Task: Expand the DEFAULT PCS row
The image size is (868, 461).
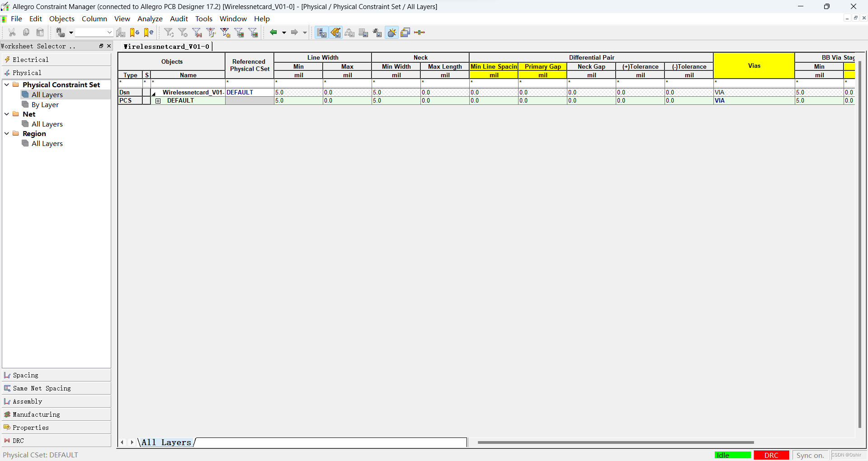Action: [x=158, y=101]
